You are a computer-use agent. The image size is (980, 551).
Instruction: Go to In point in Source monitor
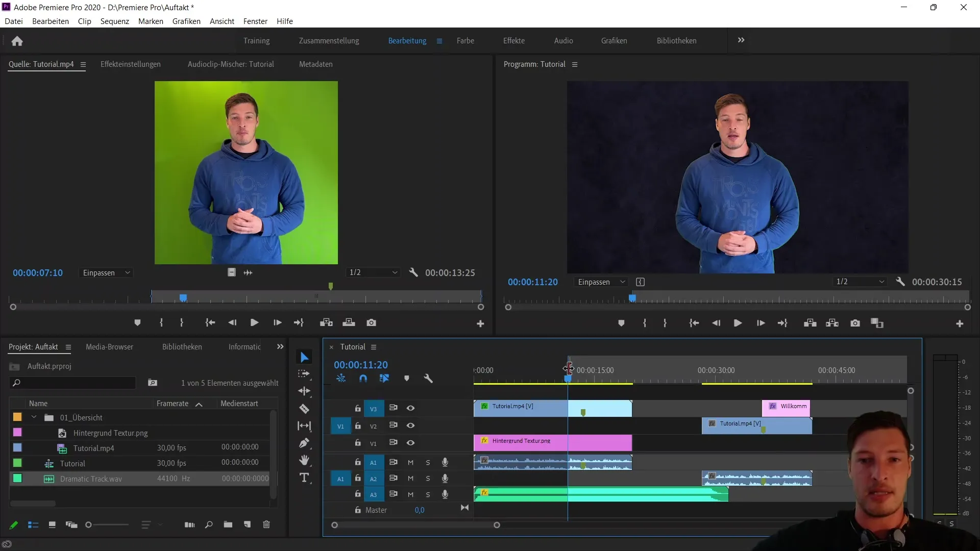(210, 322)
